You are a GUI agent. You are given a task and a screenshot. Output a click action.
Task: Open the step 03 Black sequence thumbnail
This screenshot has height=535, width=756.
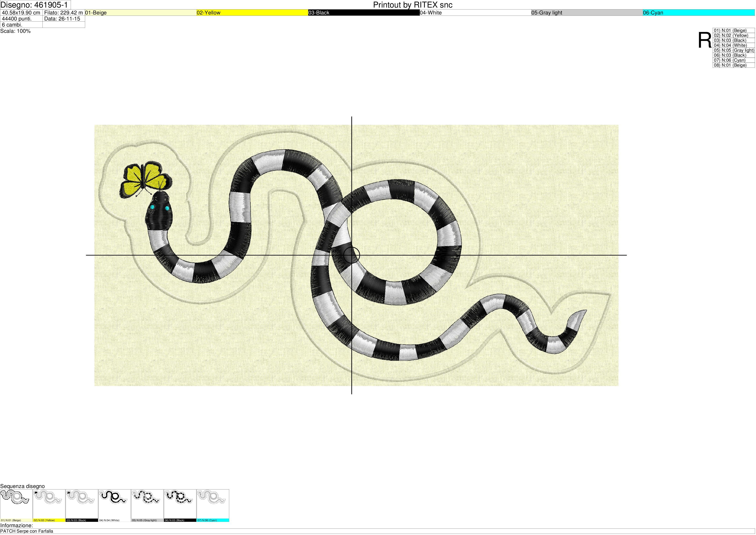click(82, 506)
